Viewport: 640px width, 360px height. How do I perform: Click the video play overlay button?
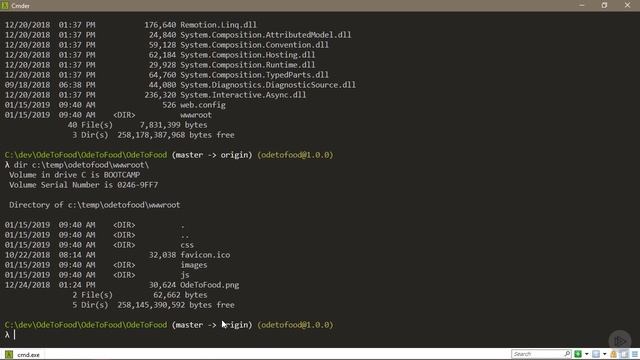point(620,341)
